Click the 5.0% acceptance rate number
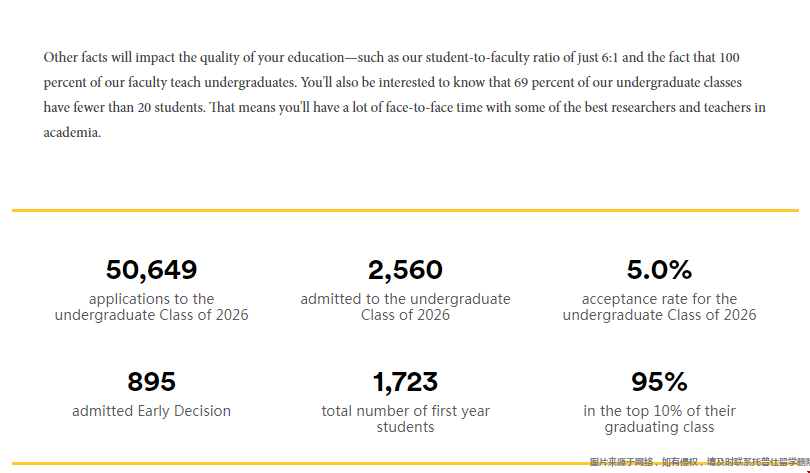 click(659, 270)
